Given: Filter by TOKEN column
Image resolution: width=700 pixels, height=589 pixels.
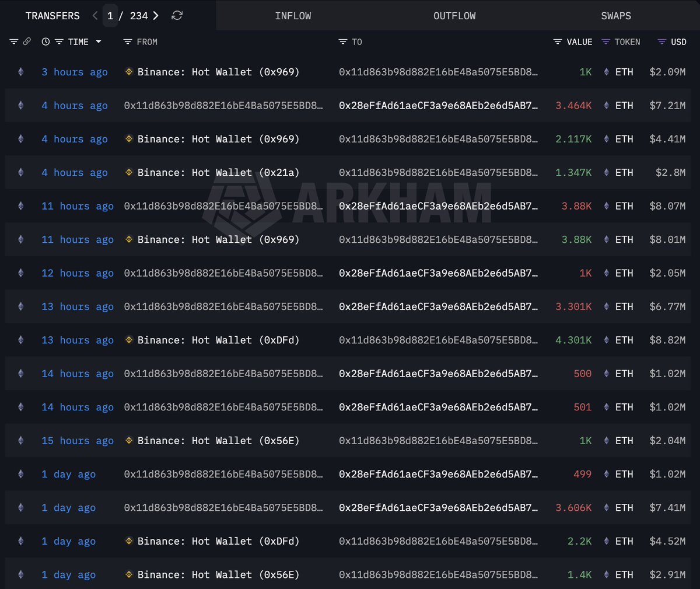Looking at the screenshot, I should coord(605,42).
